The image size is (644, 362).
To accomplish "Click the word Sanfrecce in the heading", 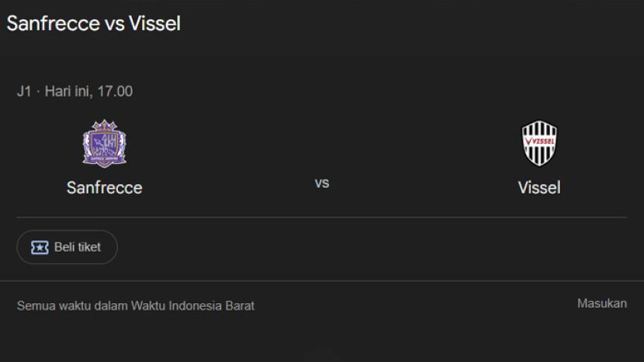I will point(53,23).
